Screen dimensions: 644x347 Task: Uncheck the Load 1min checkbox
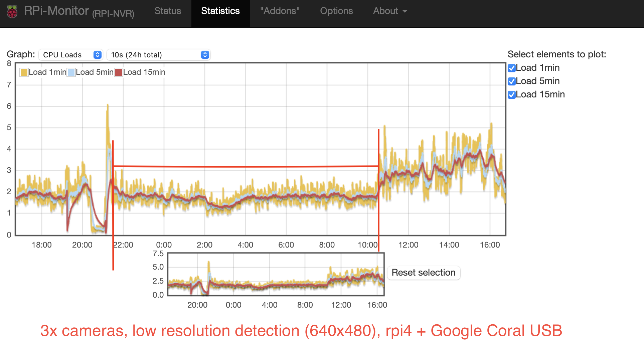[x=512, y=68]
